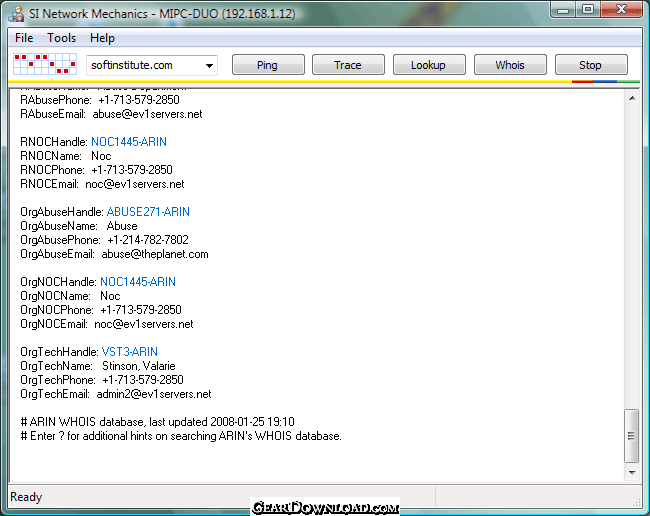Select the OrgTechName Stinson, Valarie text

(x=139, y=366)
